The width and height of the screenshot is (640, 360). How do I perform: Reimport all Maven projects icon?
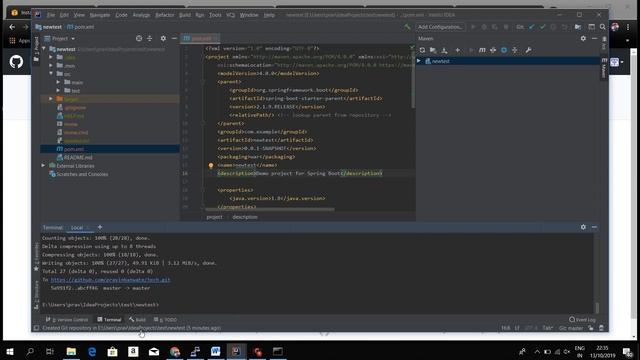422,50
